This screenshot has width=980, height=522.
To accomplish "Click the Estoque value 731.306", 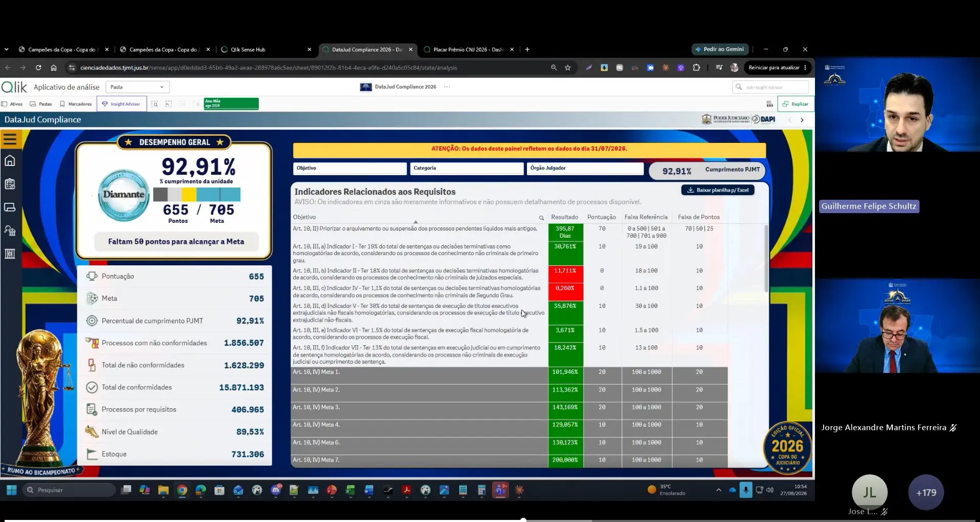I will (248, 454).
